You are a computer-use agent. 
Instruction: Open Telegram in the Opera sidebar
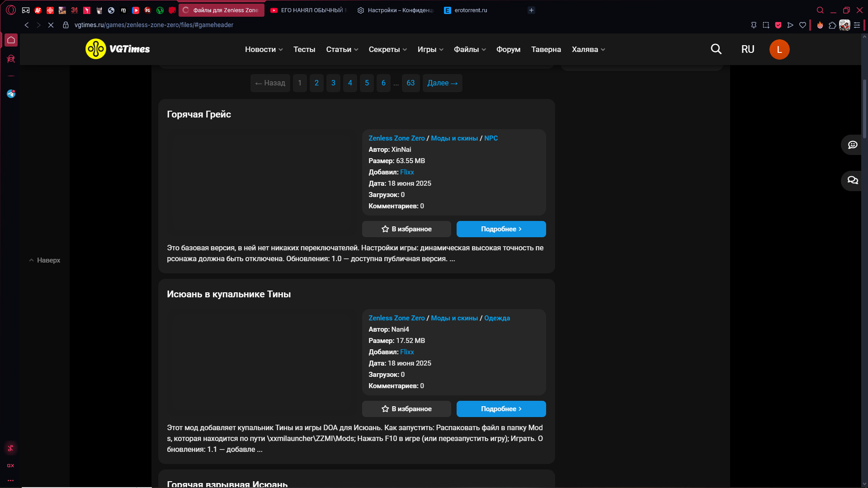[11, 94]
